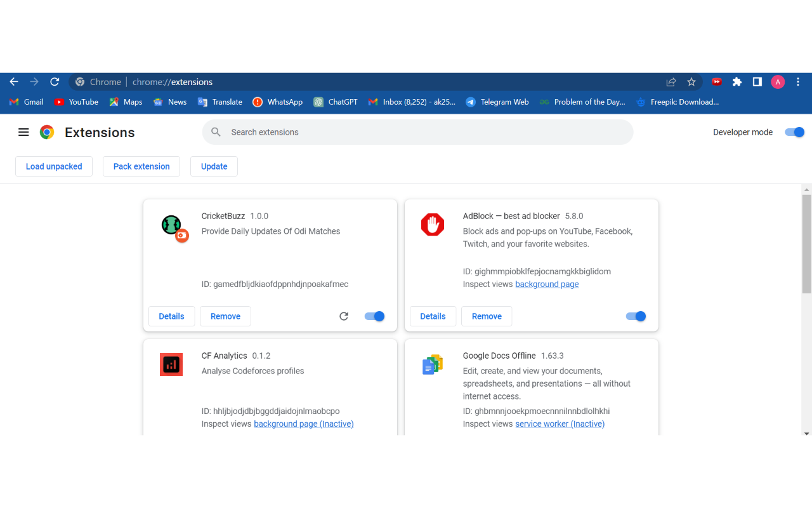812x508 pixels.
Task: Open the Extensions puzzle icon in toolbar
Action: 737,82
